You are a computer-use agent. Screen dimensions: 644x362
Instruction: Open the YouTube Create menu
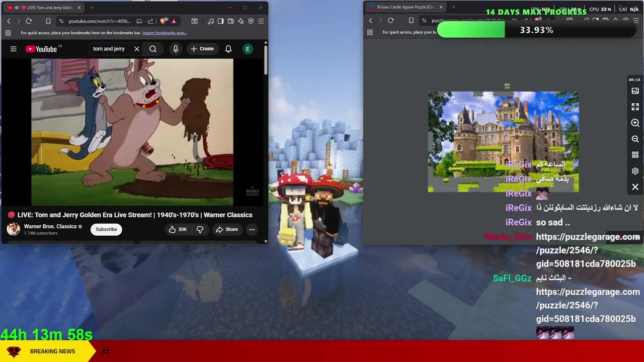(202, 49)
